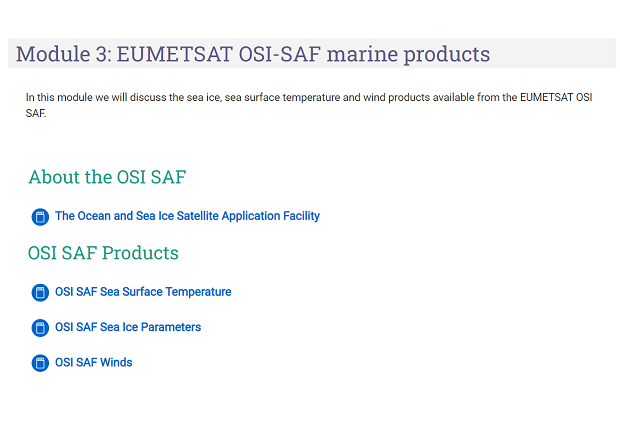
Task: Click the word EUMETSAT in the module title
Action: [x=174, y=54]
